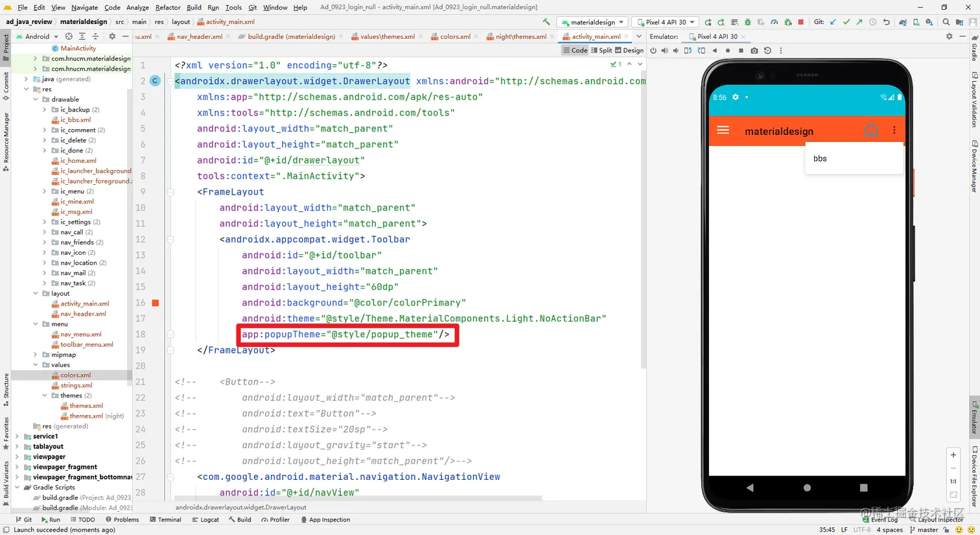
Task: Click Select Opened File target icon
Action: click(69, 36)
